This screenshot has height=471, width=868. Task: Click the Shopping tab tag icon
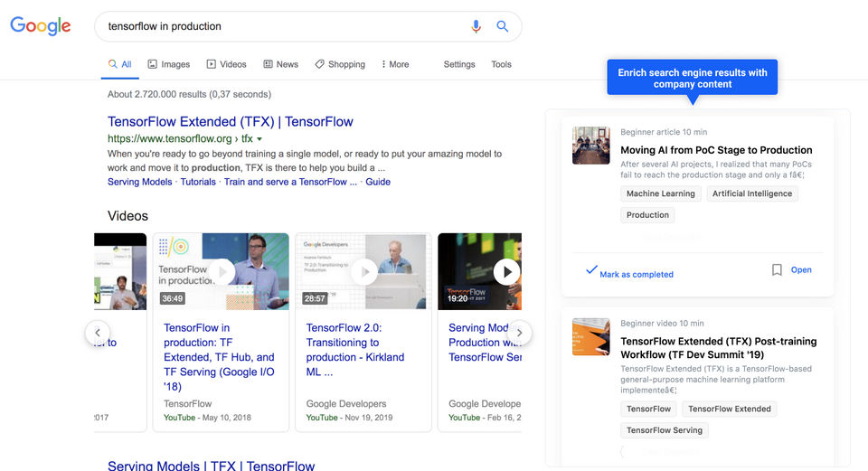tap(319, 64)
